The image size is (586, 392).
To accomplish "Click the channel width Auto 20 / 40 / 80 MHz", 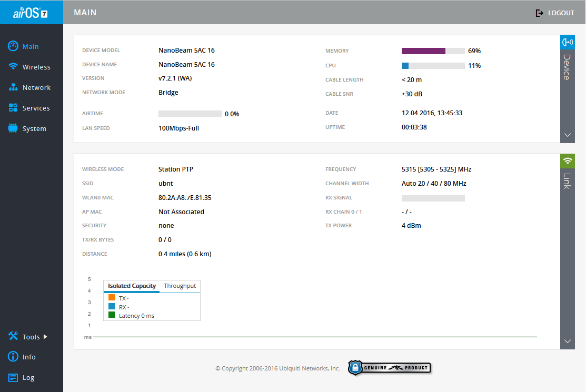I will coord(434,183).
